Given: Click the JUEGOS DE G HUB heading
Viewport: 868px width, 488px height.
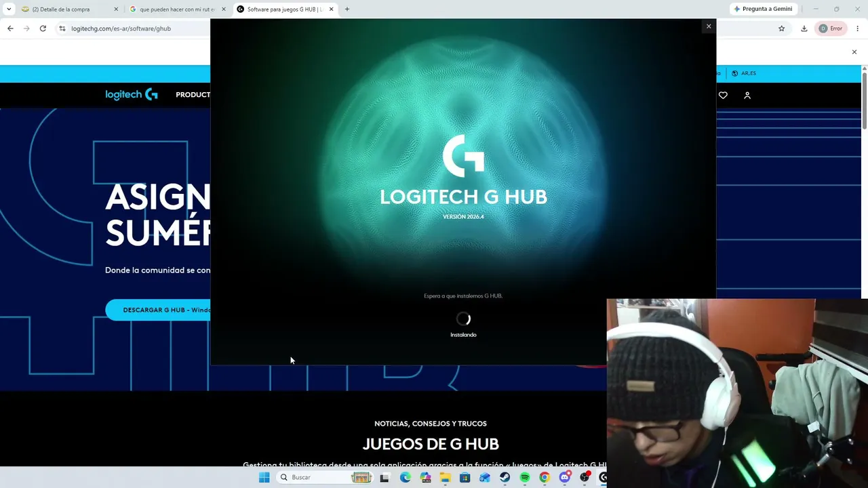Looking at the screenshot, I should click(x=431, y=444).
